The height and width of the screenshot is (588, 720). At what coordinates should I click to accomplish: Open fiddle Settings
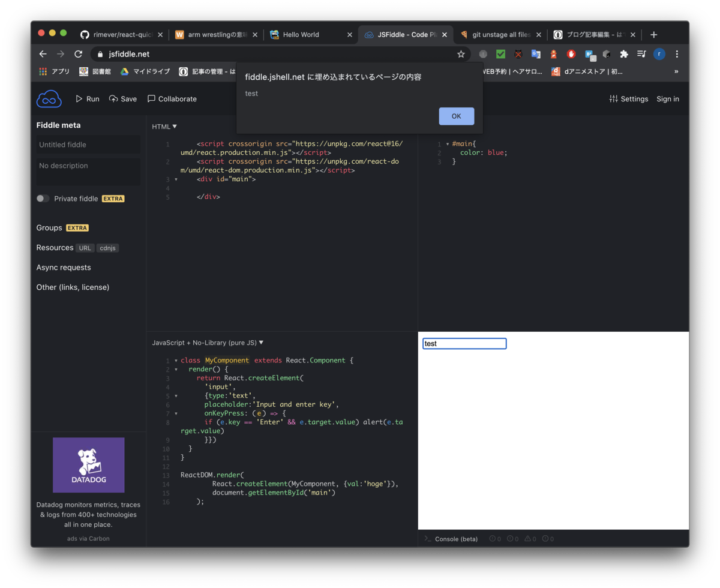(628, 99)
